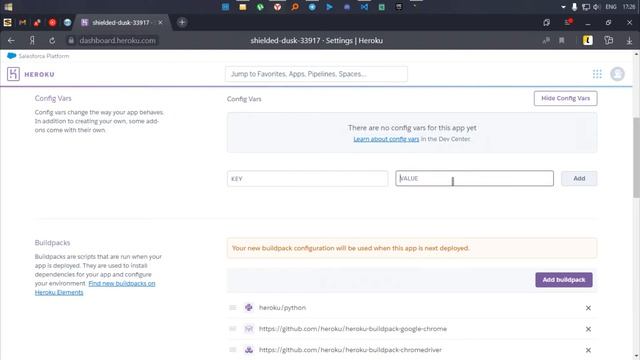Grab reorder handle of chromedriver buildpack
The height and width of the screenshot is (360, 640).
pos(233,350)
